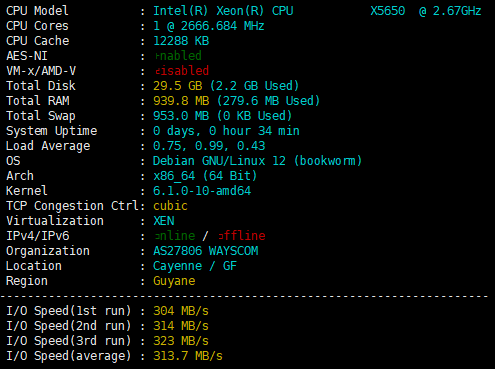The height and width of the screenshot is (369, 495).
Task: Click the 'IPv4/IPv6' label
Action: click(38, 236)
